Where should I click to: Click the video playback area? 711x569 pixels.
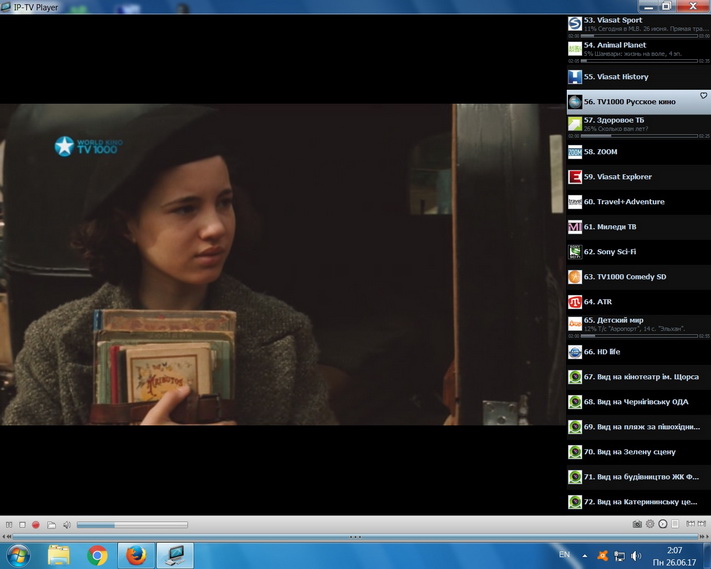pyautogui.click(x=282, y=264)
